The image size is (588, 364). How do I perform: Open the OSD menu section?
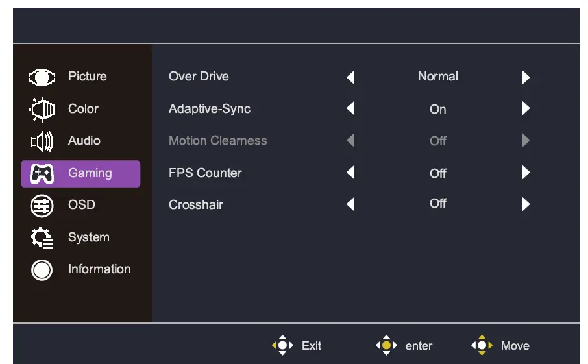80,205
